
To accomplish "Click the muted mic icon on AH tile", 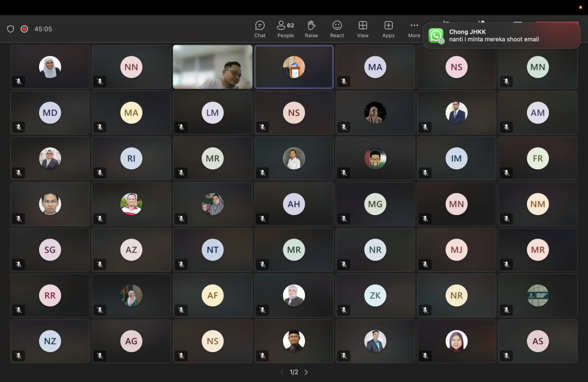I will [x=262, y=219].
